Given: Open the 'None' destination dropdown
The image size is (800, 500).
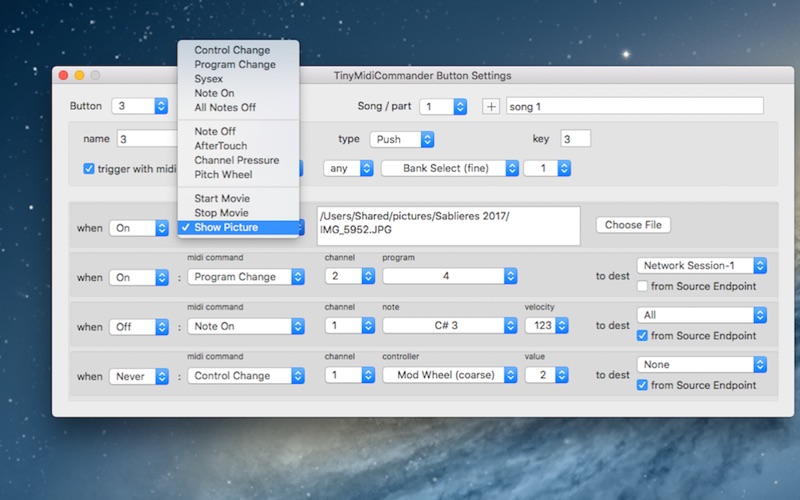Looking at the screenshot, I should pyautogui.click(x=702, y=364).
